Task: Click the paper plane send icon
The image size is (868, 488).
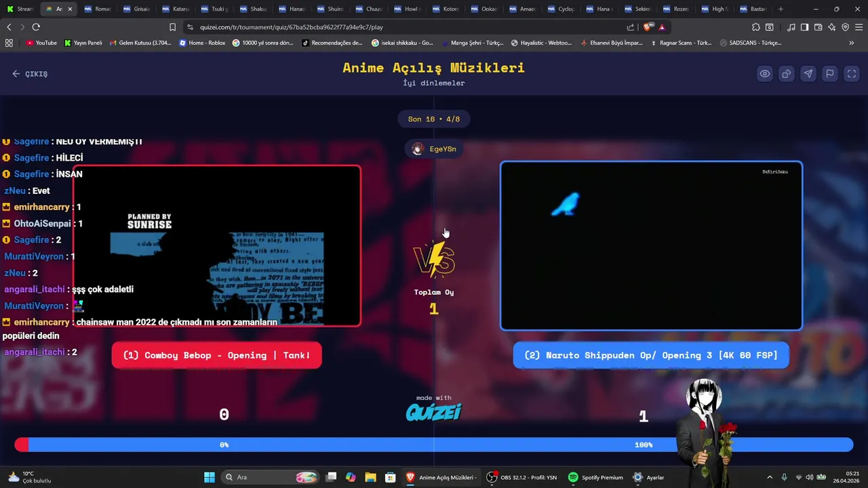Action: [x=808, y=74]
